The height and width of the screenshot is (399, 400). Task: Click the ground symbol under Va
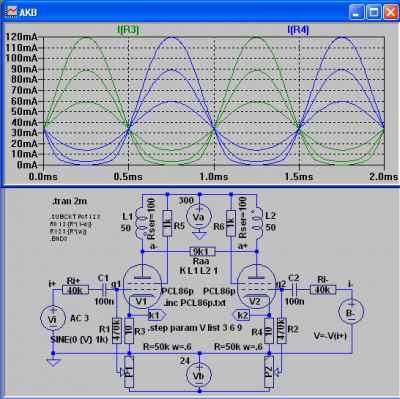pos(199,236)
